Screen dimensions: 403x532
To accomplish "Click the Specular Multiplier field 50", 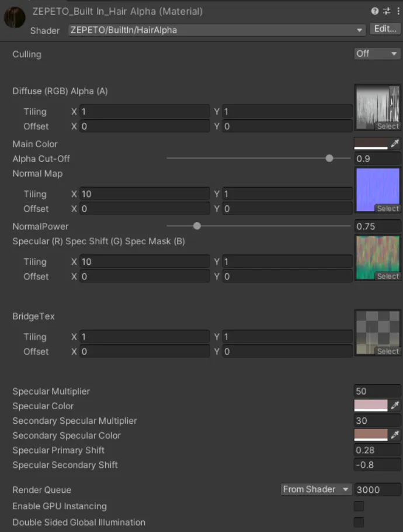I will pos(377,391).
